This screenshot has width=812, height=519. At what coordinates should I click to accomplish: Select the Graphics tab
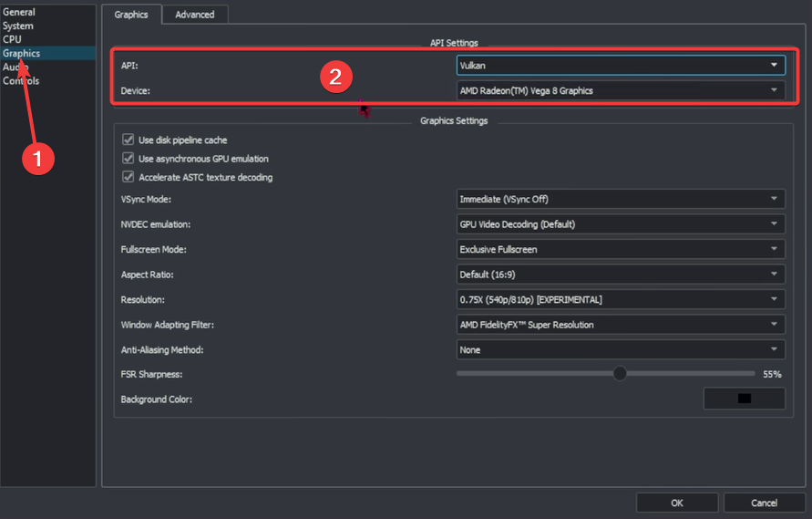click(x=131, y=15)
